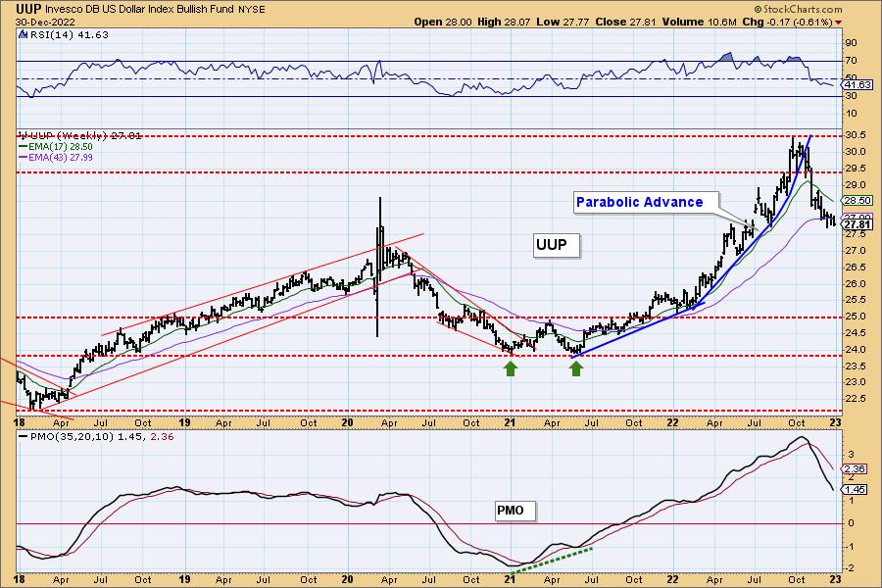Click the red down arrow beside Chg

click(x=839, y=22)
